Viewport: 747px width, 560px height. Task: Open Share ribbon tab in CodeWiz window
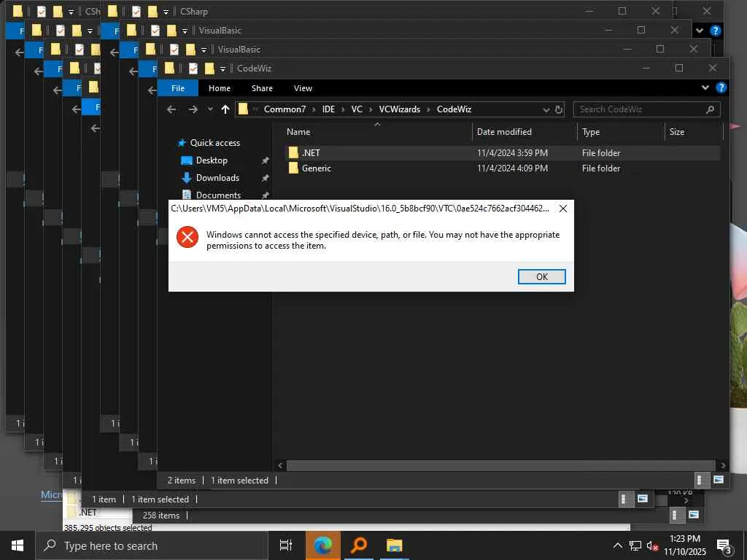click(262, 88)
